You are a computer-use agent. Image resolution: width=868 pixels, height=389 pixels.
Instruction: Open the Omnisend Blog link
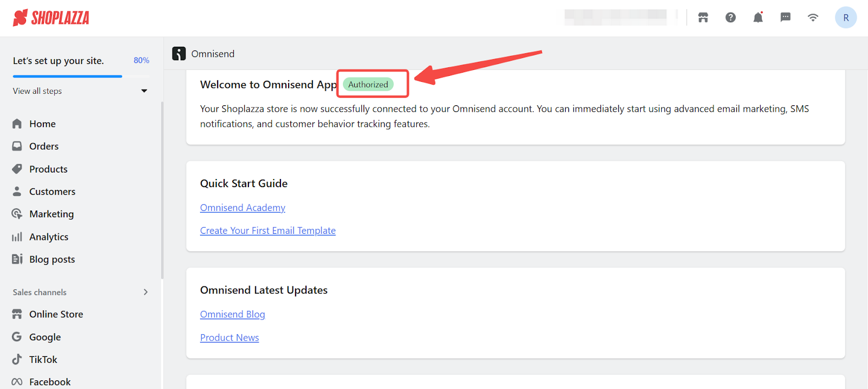coord(233,314)
